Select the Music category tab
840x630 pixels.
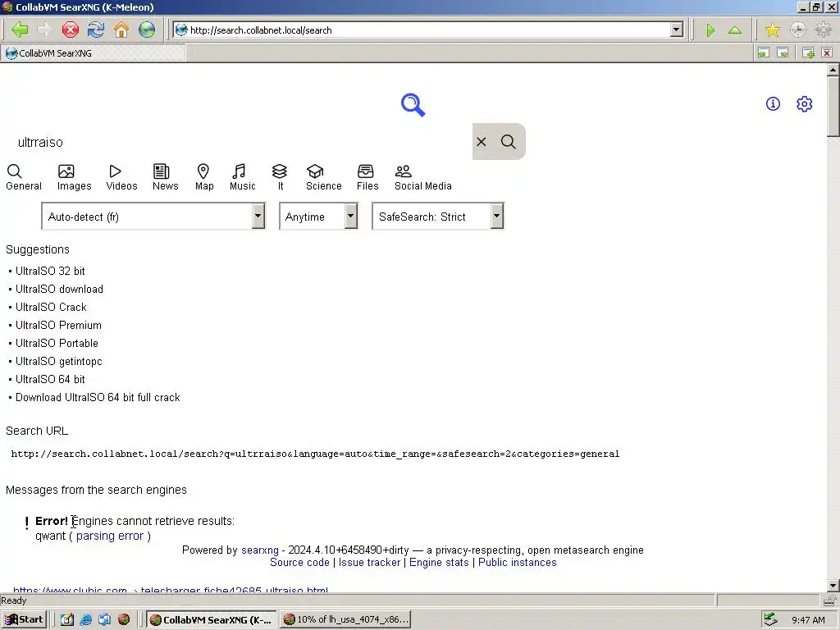tap(242, 177)
